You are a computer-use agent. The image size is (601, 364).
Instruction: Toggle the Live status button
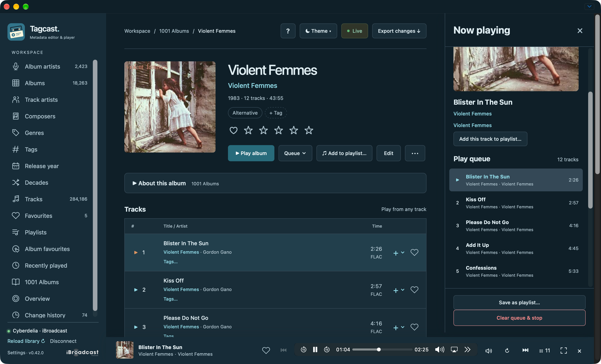coord(354,31)
